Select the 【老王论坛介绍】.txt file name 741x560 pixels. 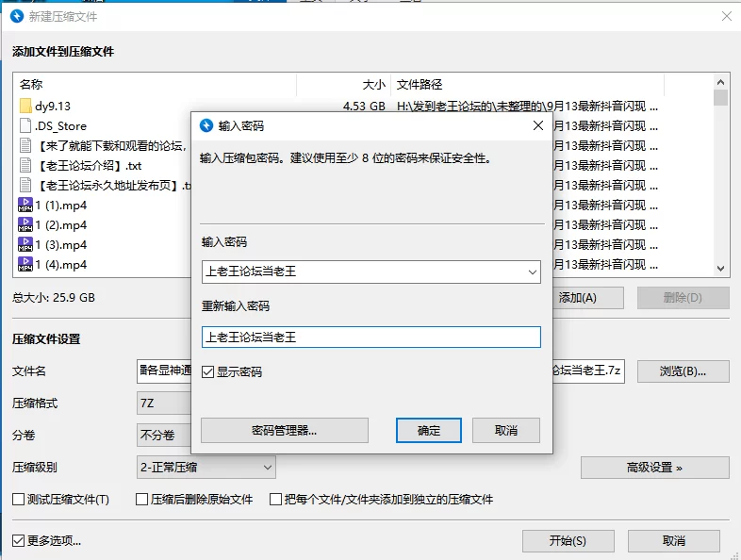(88, 165)
